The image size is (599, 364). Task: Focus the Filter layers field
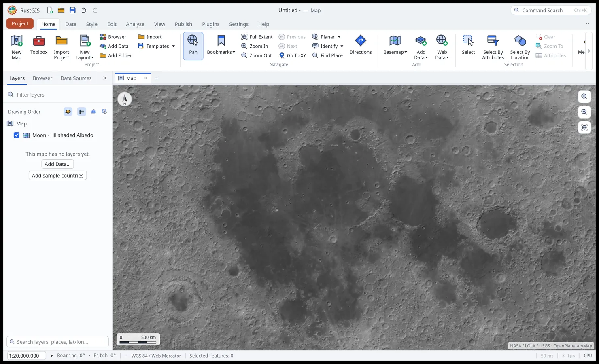[58, 95]
